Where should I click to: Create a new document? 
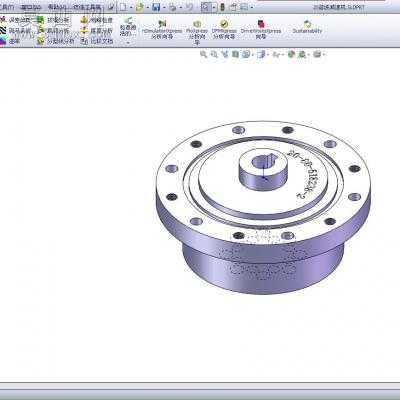pos(123,7)
